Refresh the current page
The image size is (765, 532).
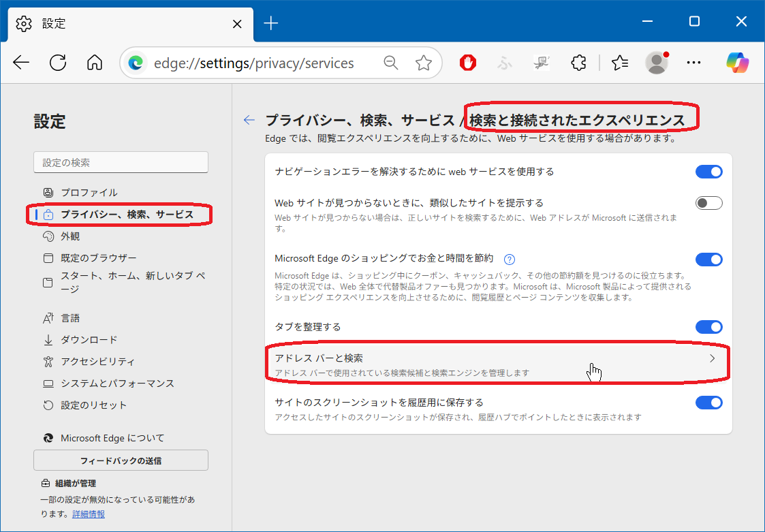click(x=59, y=63)
